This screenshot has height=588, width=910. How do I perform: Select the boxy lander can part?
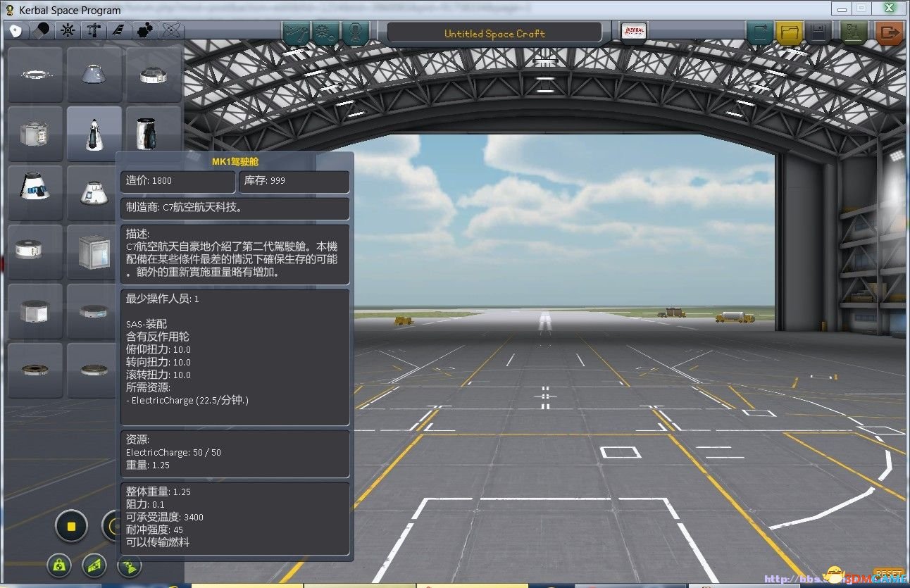pos(35,134)
